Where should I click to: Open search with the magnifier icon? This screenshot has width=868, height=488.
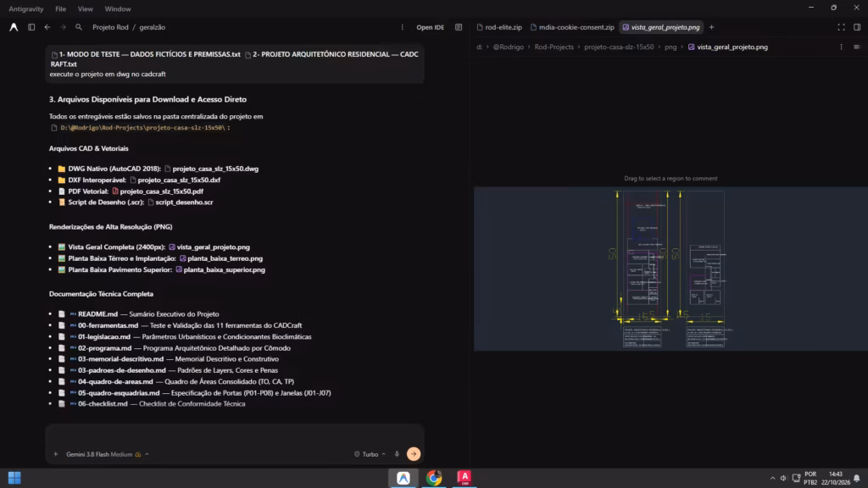79,27
